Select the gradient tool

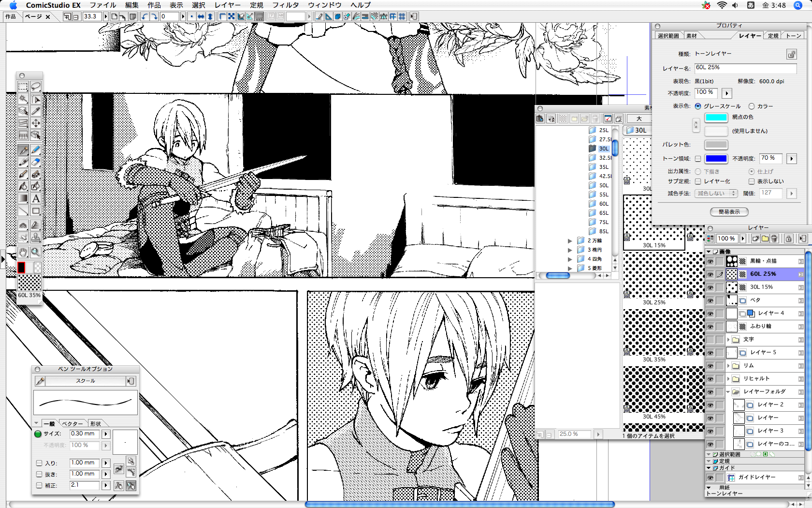point(23,198)
